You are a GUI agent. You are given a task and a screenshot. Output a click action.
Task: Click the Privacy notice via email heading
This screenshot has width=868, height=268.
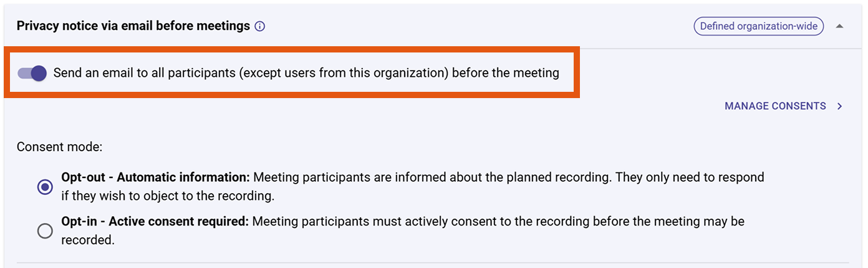click(133, 26)
